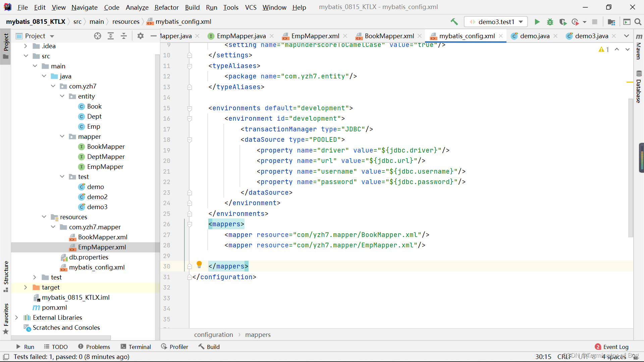The width and height of the screenshot is (644, 362).
Task: Click the intention light bulb on line 30
Action: [x=199, y=264]
